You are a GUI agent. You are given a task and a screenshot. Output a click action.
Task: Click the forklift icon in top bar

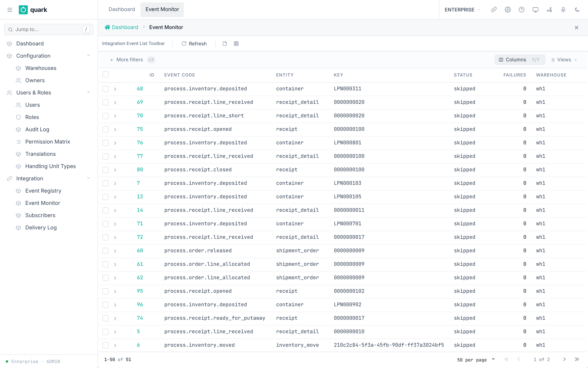[549, 10]
